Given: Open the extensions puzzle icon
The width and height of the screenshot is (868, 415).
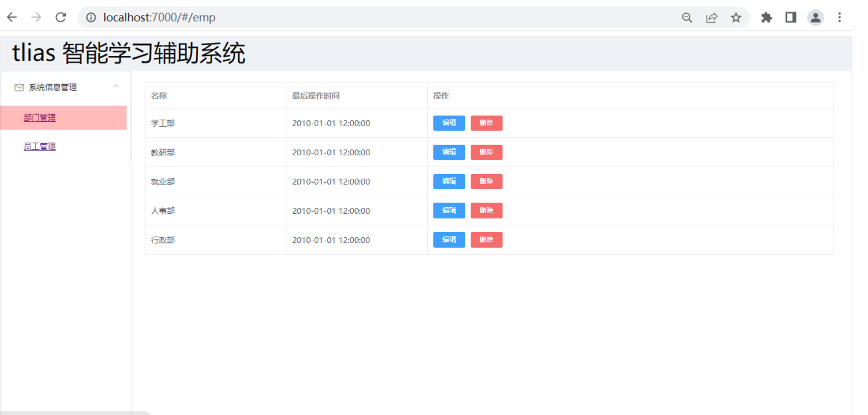Looking at the screenshot, I should pyautogui.click(x=766, y=18).
